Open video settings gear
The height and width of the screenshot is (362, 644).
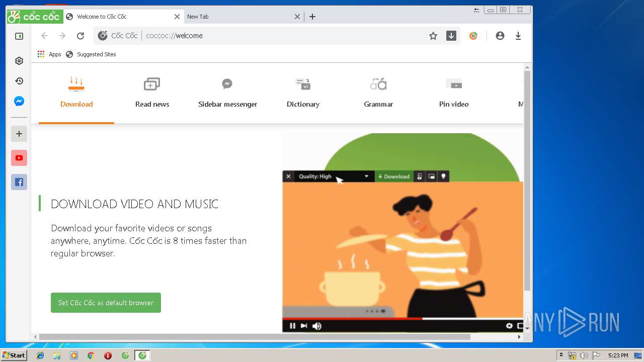click(509, 326)
